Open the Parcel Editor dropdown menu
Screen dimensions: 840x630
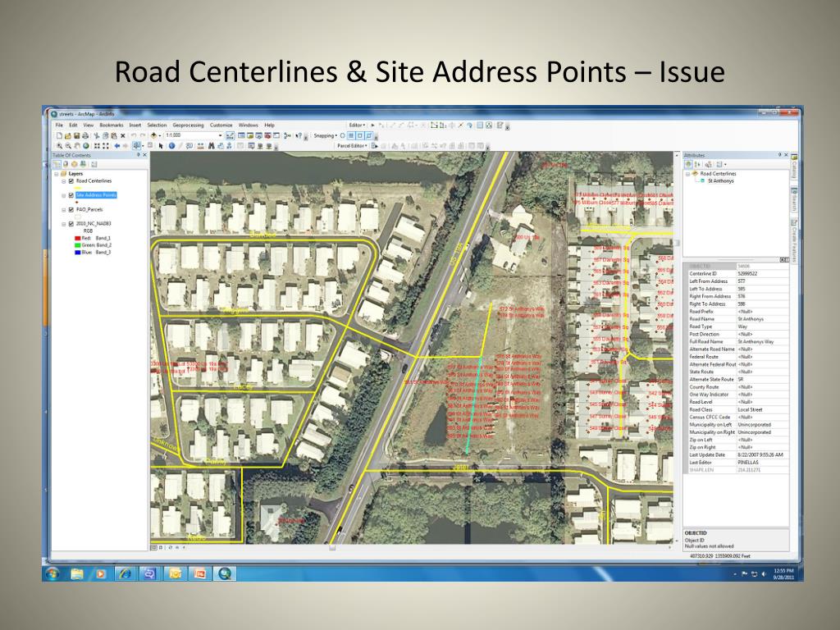(353, 146)
